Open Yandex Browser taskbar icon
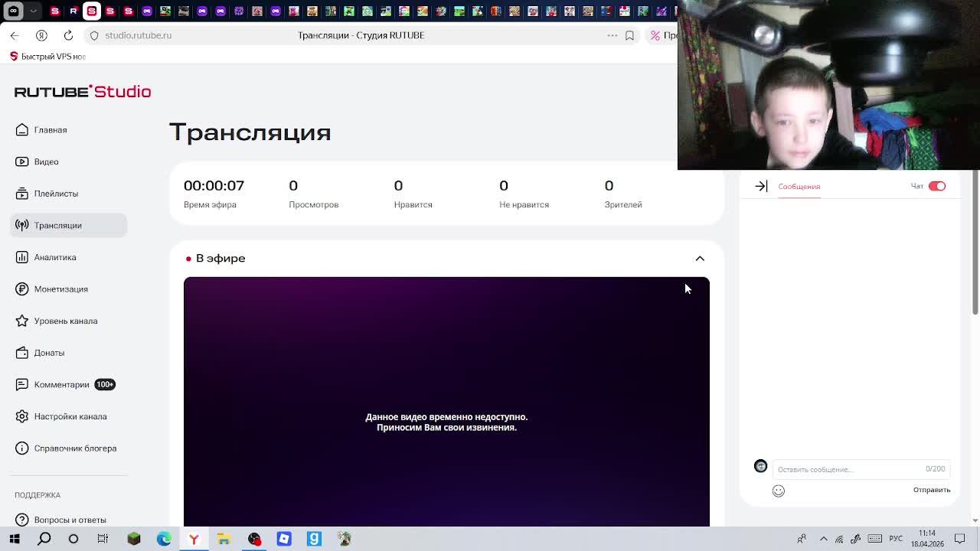The height and width of the screenshot is (551, 980). click(194, 539)
